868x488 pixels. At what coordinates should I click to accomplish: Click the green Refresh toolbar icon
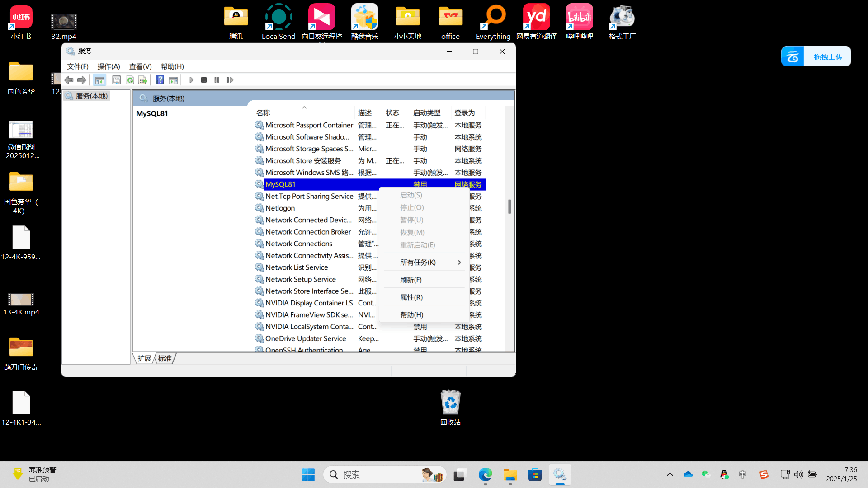(x=130, y=80)
